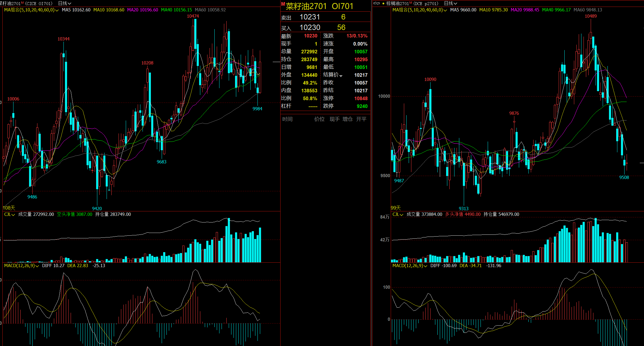Click the 时间 column header in trade list

(x=287, y=119)
